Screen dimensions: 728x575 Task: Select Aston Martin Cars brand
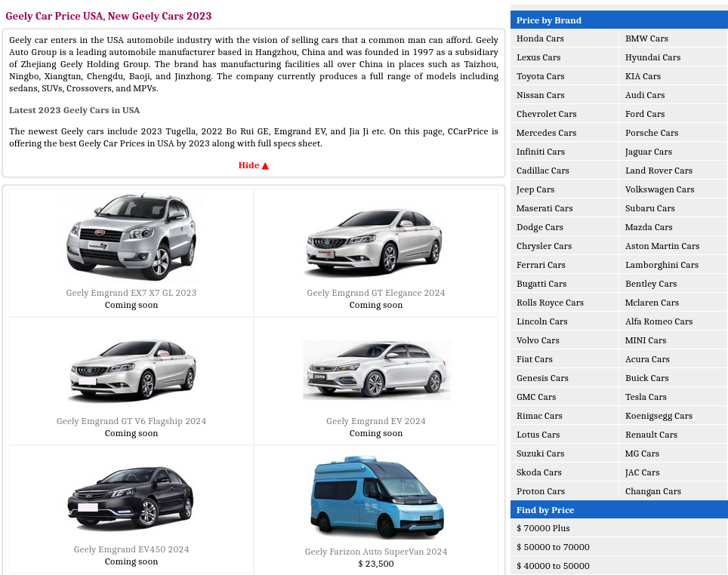point(662,246)
